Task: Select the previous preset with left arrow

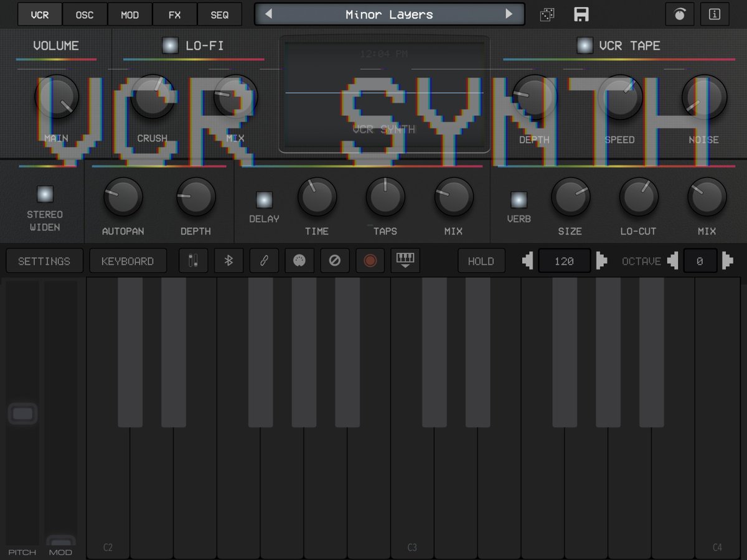Action: tap(268, 14)
